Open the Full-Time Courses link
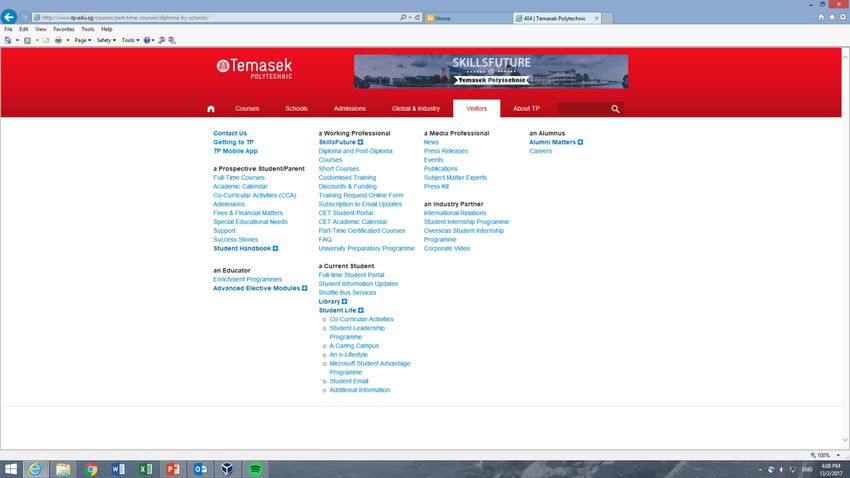 [239, 178]
